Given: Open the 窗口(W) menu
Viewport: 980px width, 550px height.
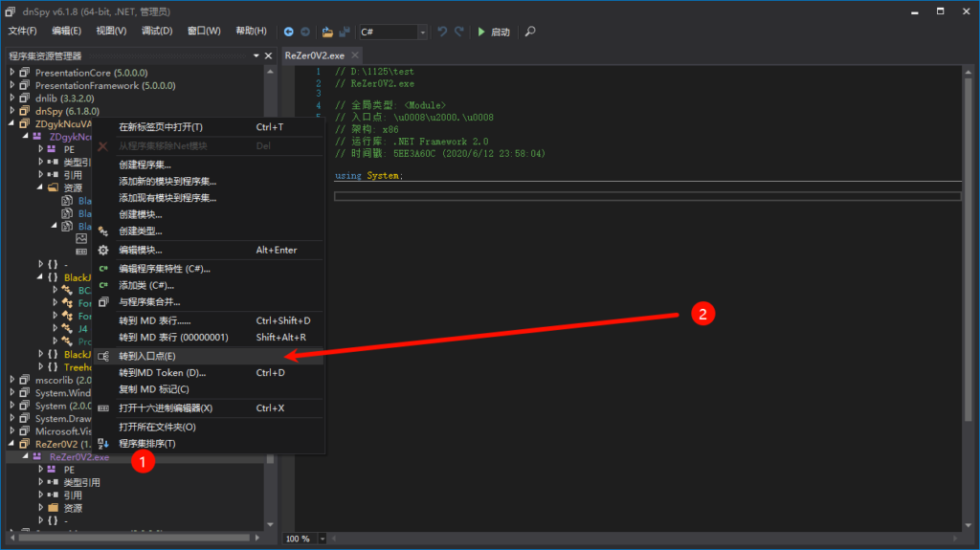Looking at the screenshot, I should [x=205, y=31].
